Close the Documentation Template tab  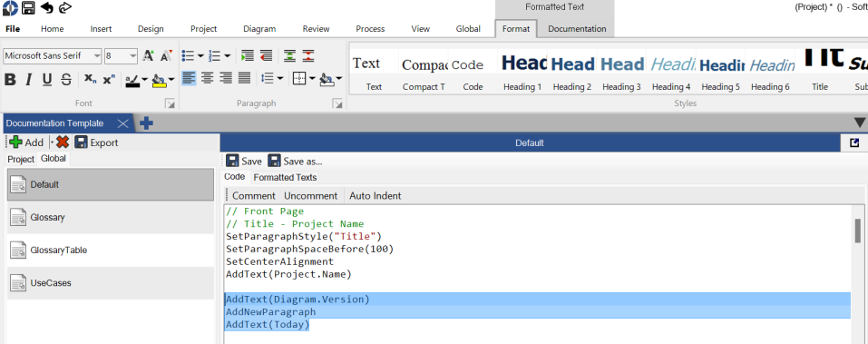(x=122, y=123)
